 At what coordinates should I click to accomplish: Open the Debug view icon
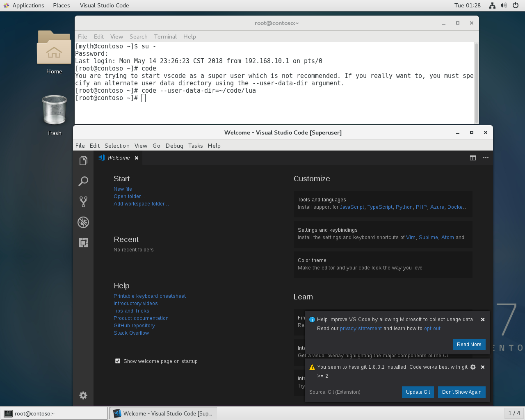pyautogui.click(x=83, y=222)
